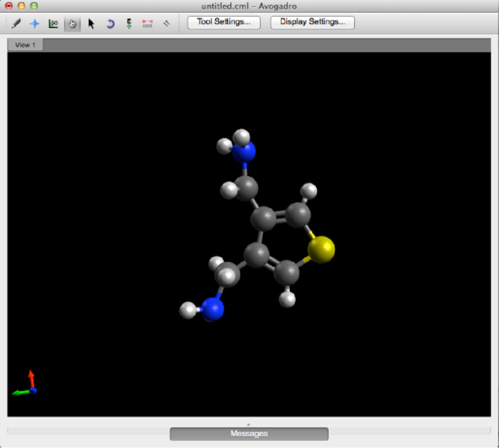Click the yellow sulfur atom

[x=321, y=249]
